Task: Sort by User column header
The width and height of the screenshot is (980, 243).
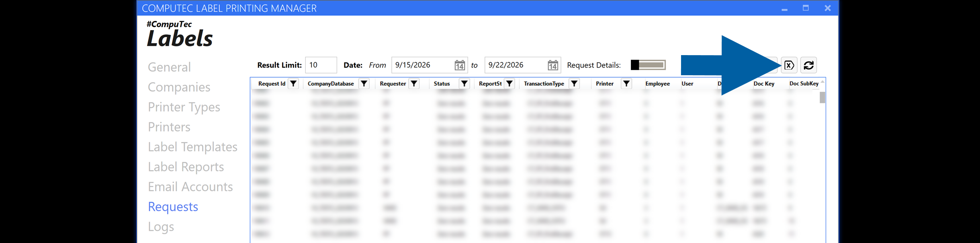Action: coord(687,84)
